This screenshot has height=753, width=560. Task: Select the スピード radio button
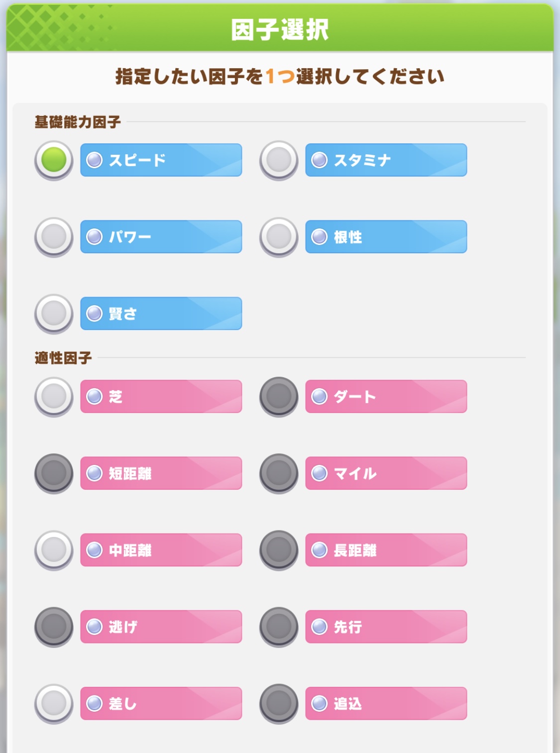point(54,160)
